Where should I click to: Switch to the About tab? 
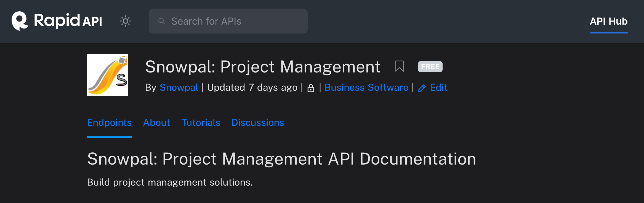pyautogui.click(x=156, y=123)
